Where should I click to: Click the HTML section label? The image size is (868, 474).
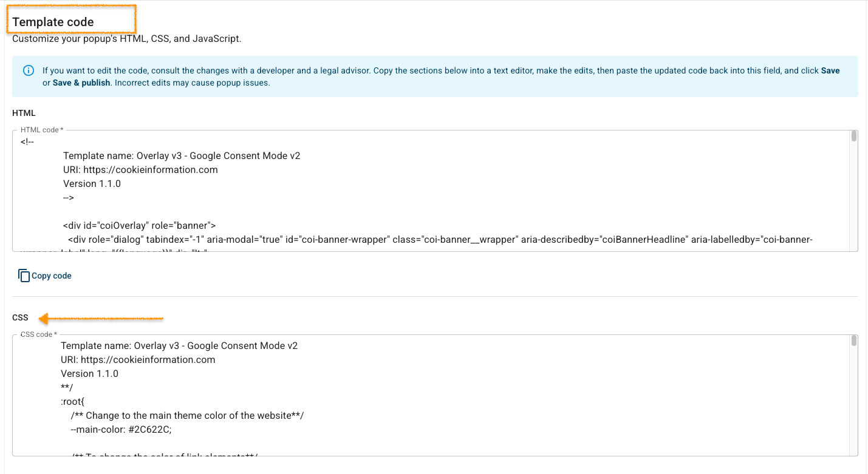pos(24,113)
